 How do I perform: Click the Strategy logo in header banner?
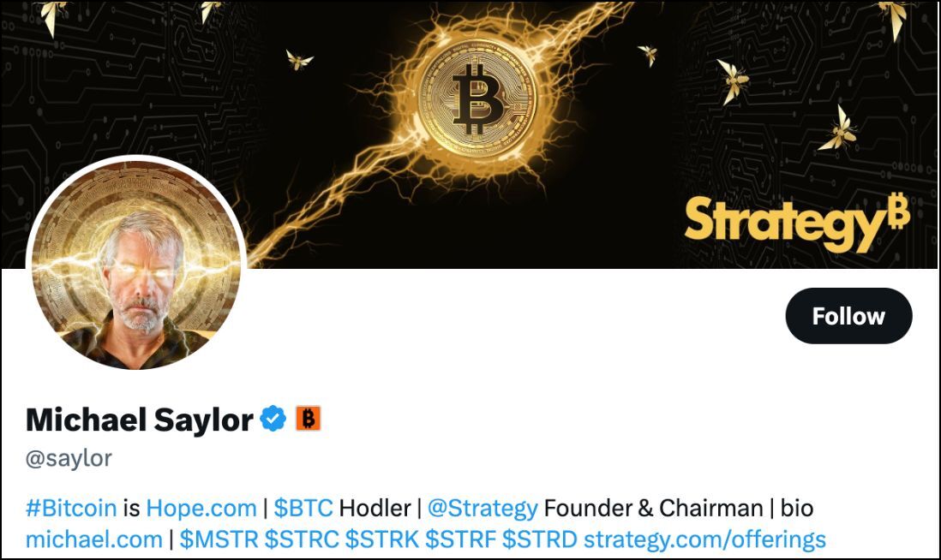coord(797,222)
